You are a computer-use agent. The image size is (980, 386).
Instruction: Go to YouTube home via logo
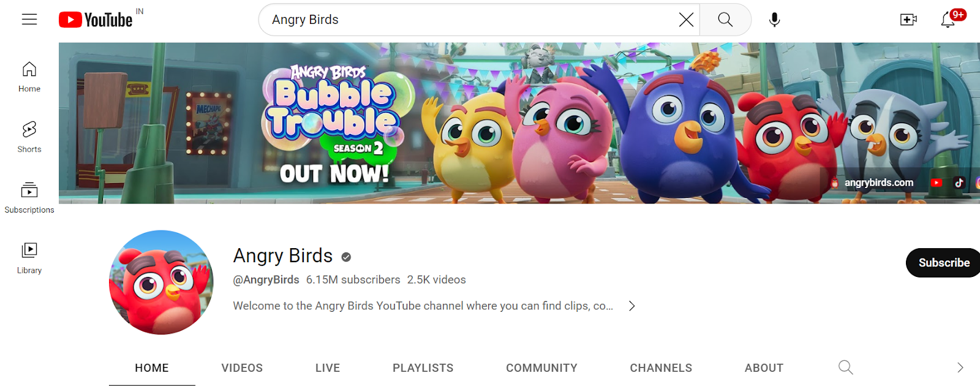96,20
